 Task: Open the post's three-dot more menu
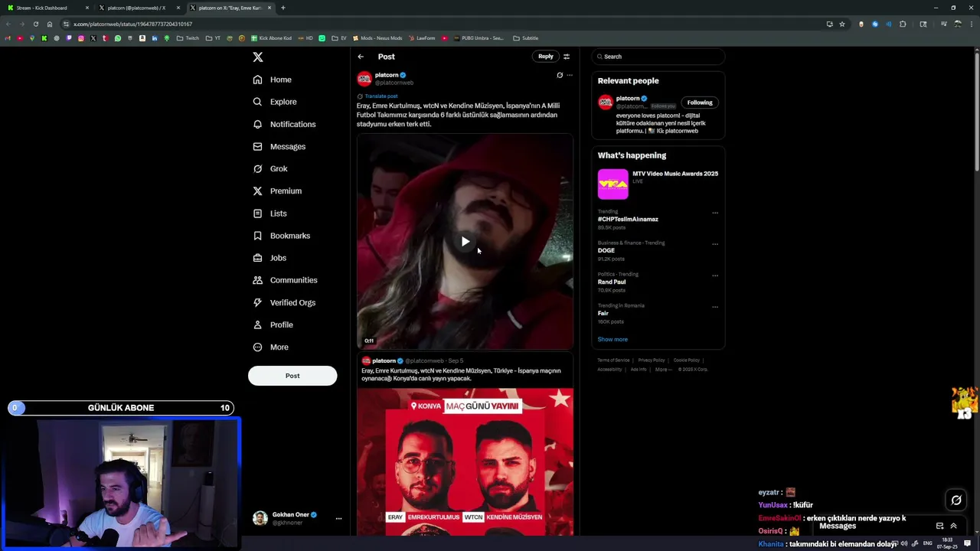[570, 75]
